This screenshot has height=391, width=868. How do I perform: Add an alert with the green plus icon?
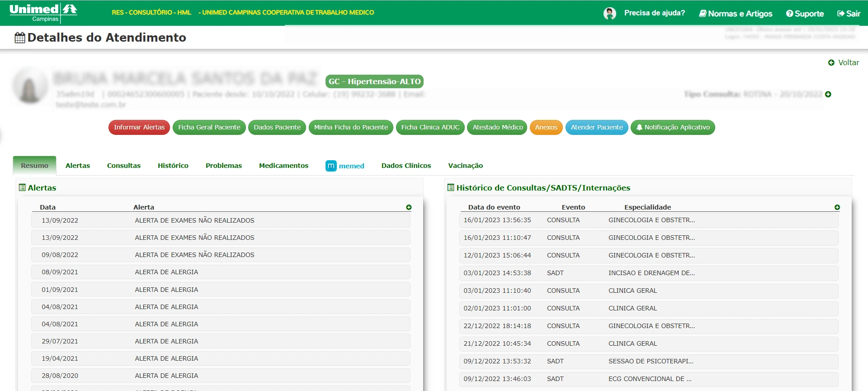(x=409, y=207)
